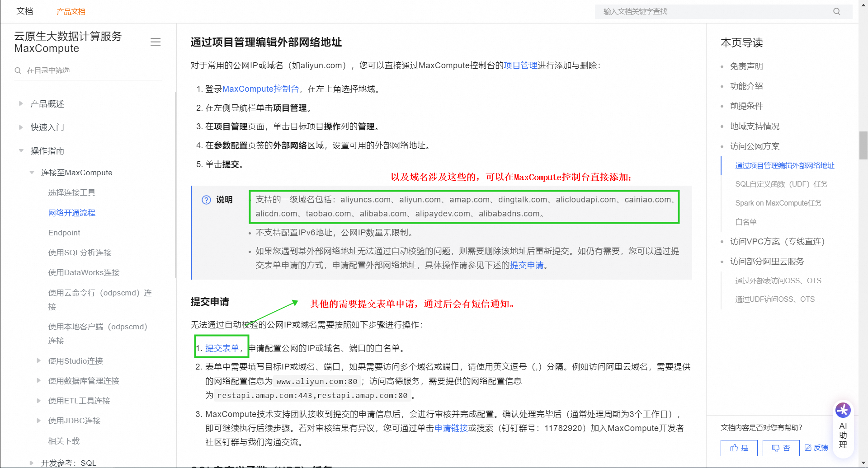Expand the 开发参考：SQL arrow
The width and height of the screenshot is (868, 468).
tap(32, 463)
